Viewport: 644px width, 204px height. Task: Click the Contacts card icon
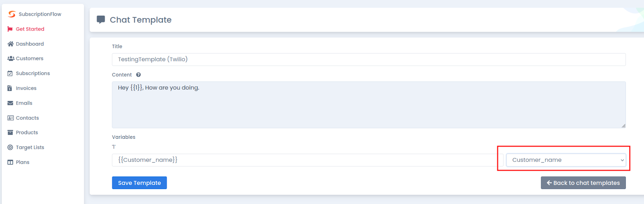(x=10, y=118)
